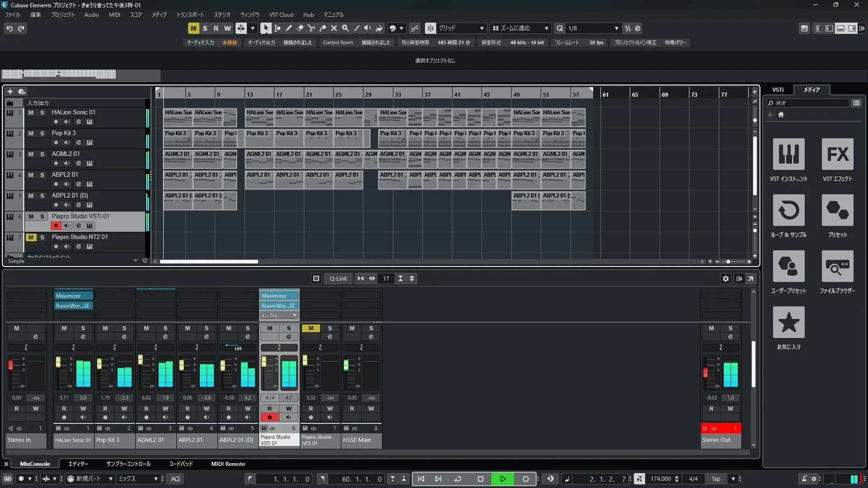The height and width of the screenshot is (488, 868).
Task: Disable record enable on Piapro Studio VSTi 01 track
Action: pyautogui.click(x=56, y=225)
